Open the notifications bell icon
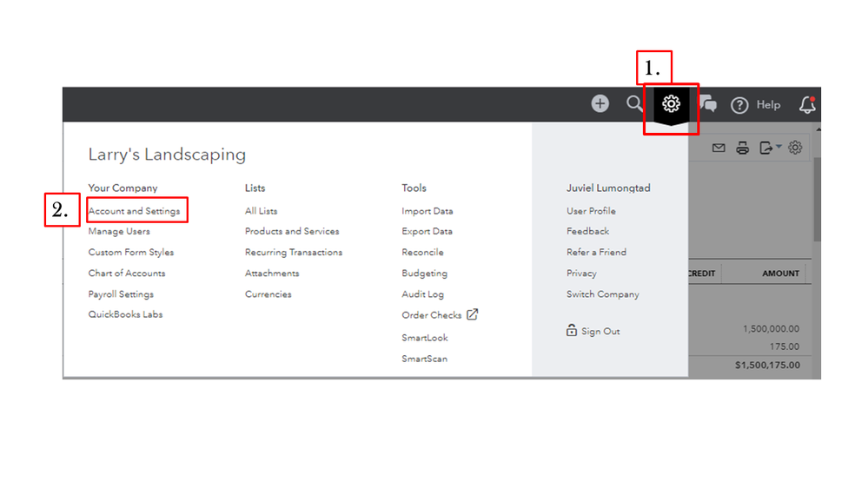This screenshot has width=868, height=488. (807, 104)
